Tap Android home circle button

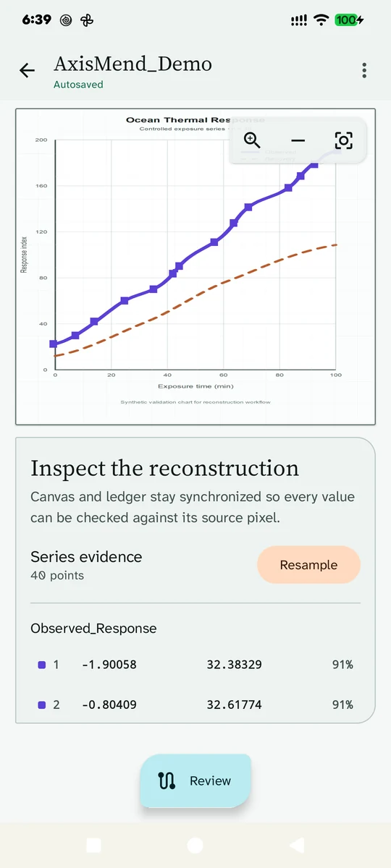(195, 845)
